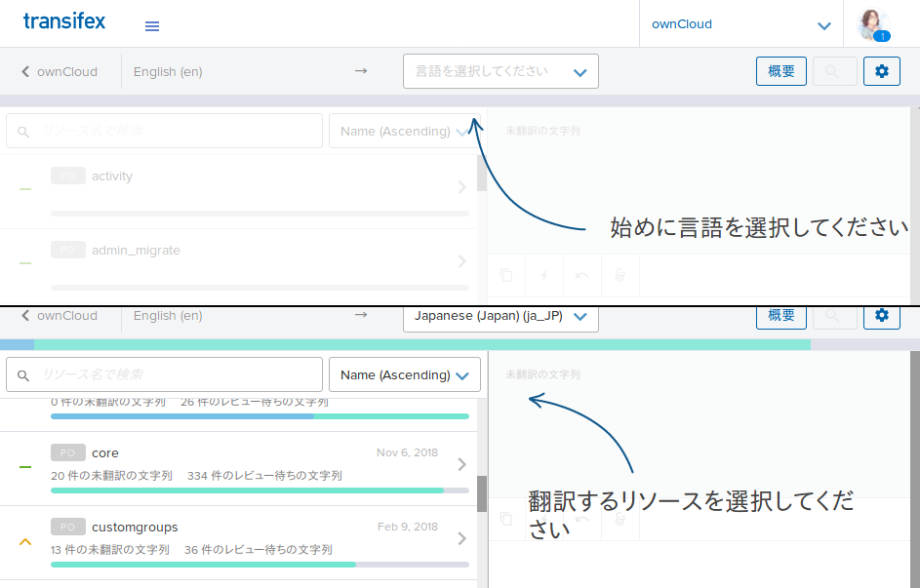The width and height of the screenshot is (920, 588).
Task: Click the lower resource list scrollbar
Action: click(482, 493)
